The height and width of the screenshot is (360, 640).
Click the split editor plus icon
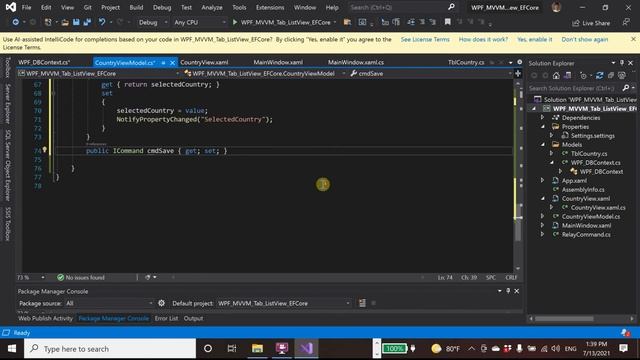[x=518, y=73]
